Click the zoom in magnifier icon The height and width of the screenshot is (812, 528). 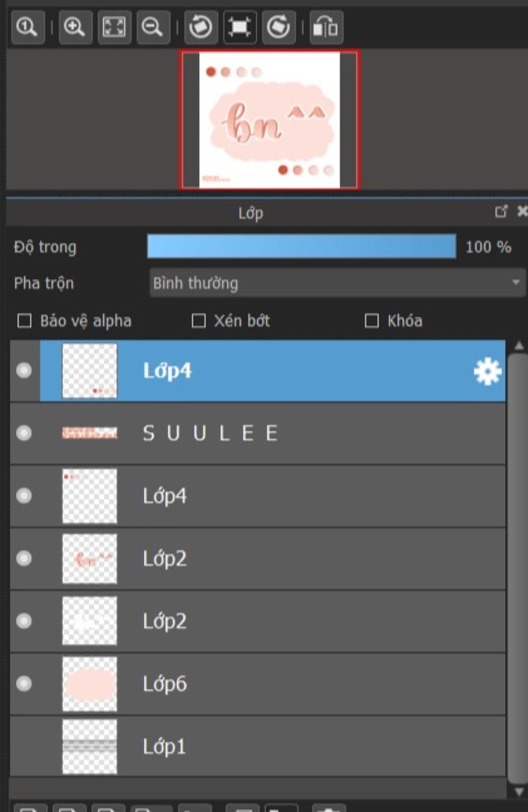[x=75, y=27]
